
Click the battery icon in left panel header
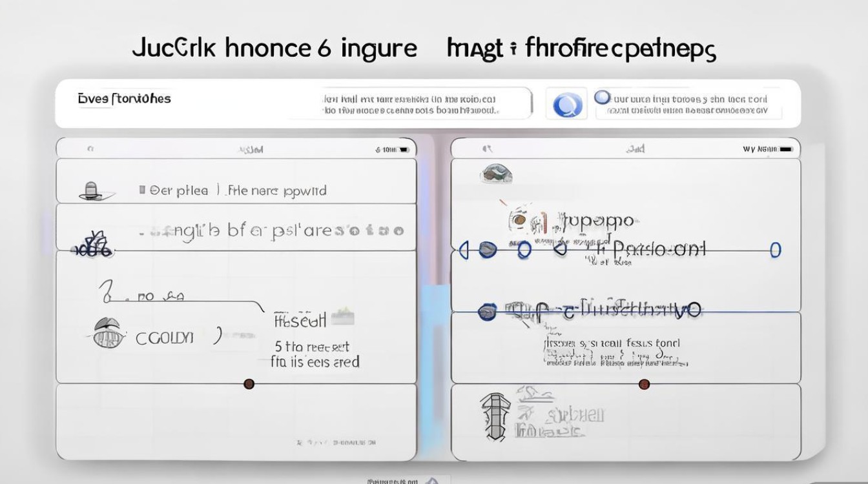(x=404, y=150)
